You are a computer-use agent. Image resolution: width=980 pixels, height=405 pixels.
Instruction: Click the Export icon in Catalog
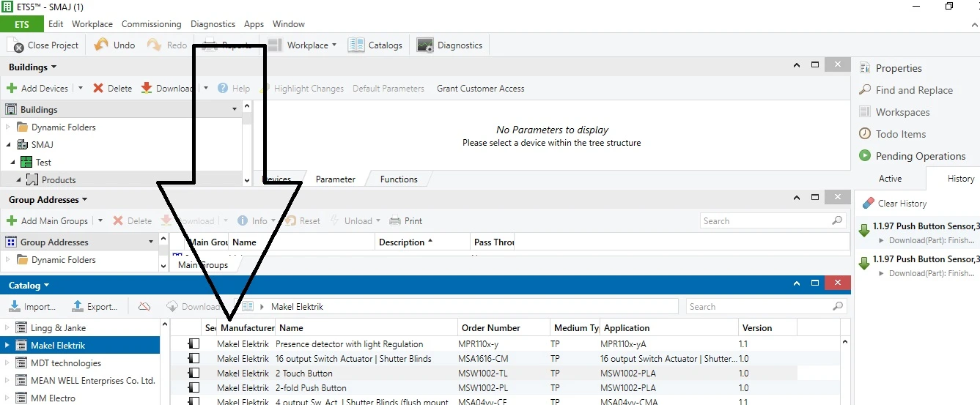[78, 307]
